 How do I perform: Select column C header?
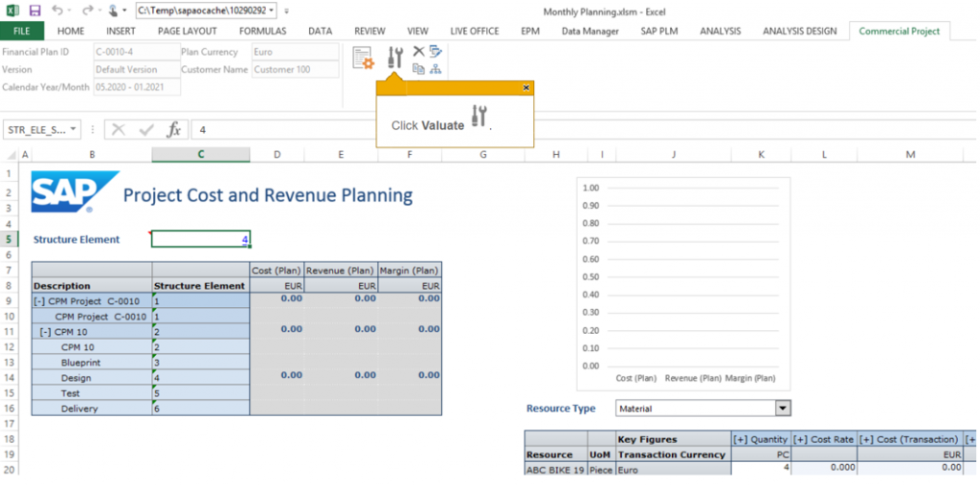coord(201,154)
